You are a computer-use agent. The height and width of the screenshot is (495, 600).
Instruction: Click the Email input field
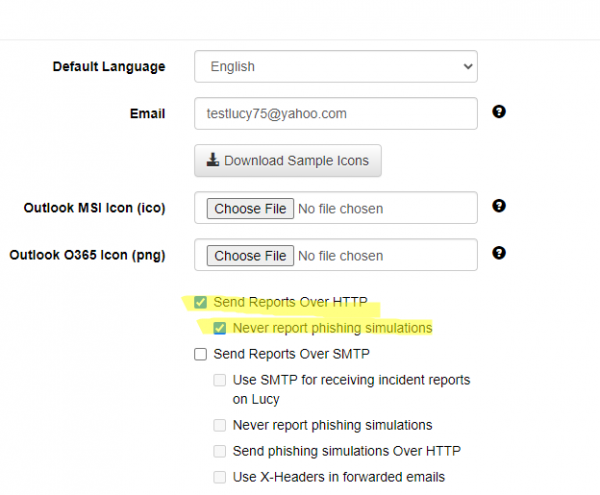tap(336, 114)
